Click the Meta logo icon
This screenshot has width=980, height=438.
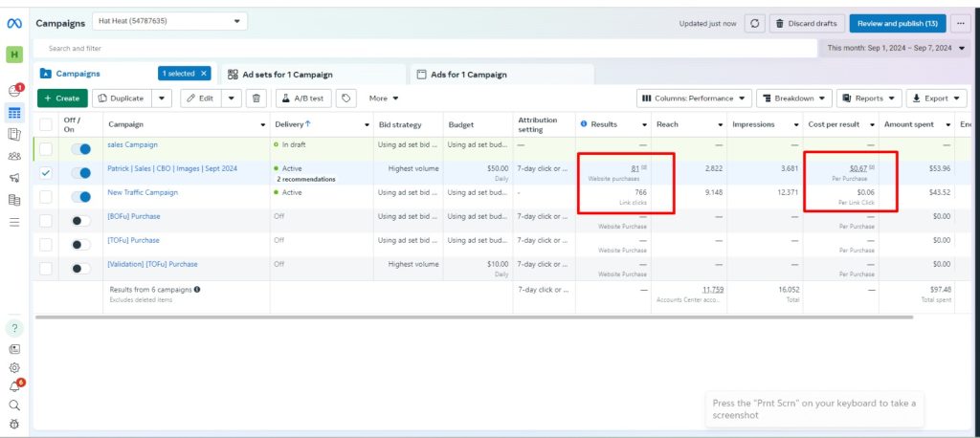(14, 24)
